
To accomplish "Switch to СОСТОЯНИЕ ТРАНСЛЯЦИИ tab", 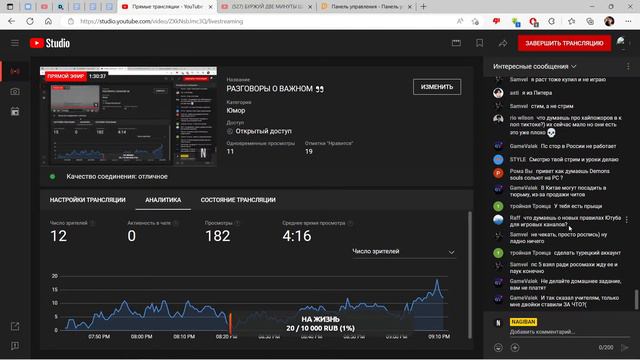I will coord(238,200).
